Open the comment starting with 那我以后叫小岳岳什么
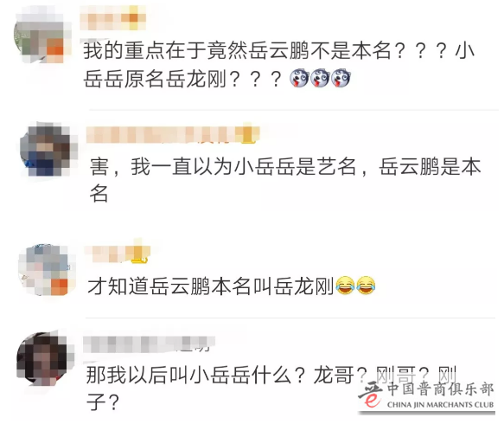 pos(271,389)
